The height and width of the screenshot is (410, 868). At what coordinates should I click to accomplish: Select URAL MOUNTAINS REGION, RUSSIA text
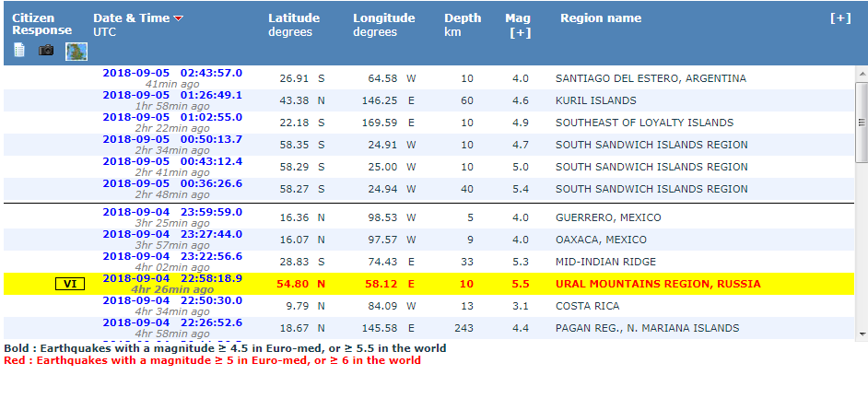[658, 285]
